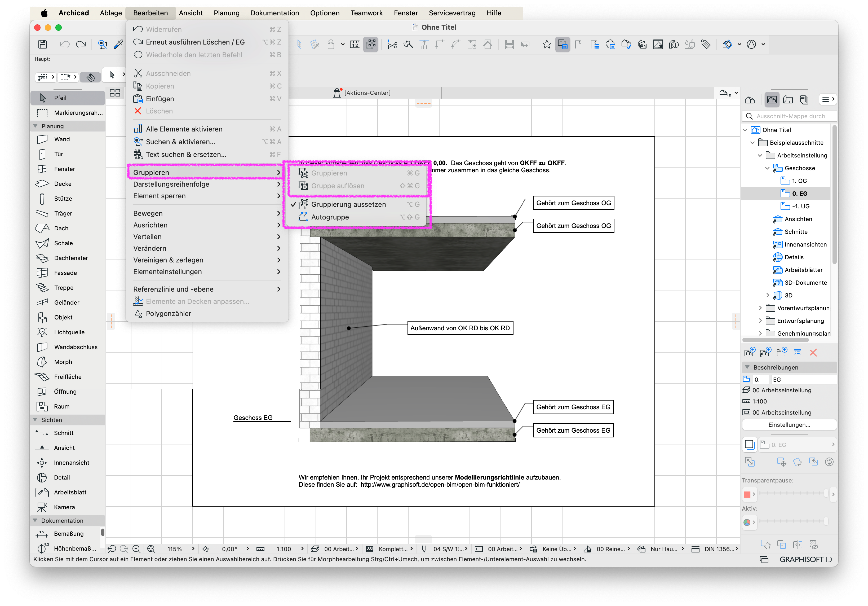Collapse the Planung toolbox section
This screenshot has width=868, height=606.
pyautogui.click(x=35, y=126)
